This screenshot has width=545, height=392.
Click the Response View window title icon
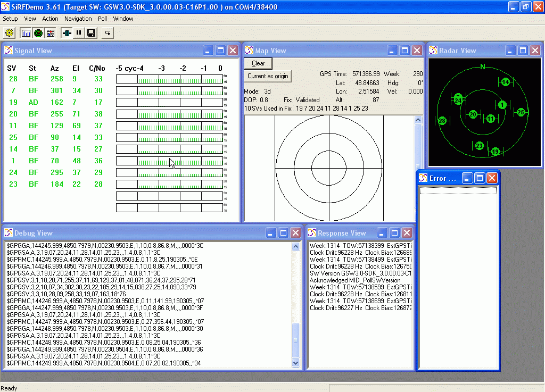click(x=312, y=232)
